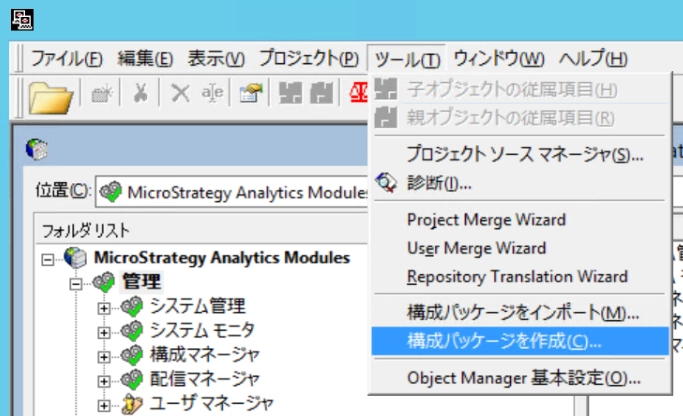Image resolution: width=683 pixels, height=416 pixels.
Task: Click the 位置(C) location combo box
Action: (x=232, y=192)
